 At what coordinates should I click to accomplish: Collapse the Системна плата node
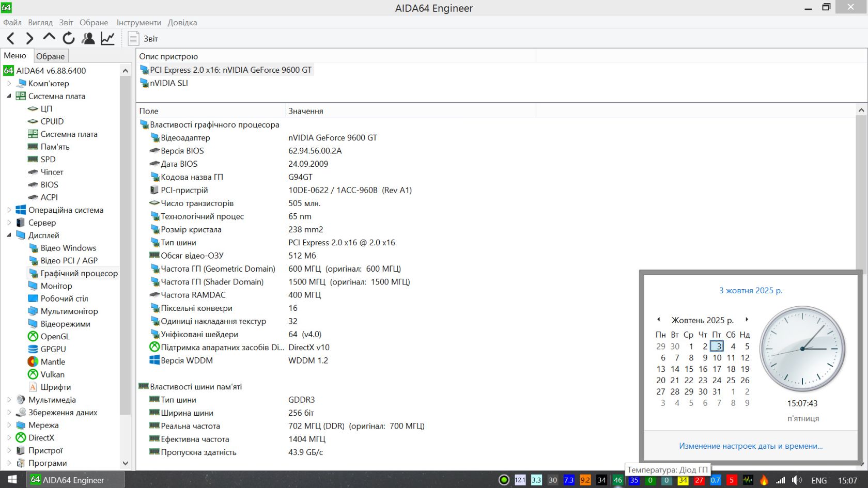tap(9, 96)
